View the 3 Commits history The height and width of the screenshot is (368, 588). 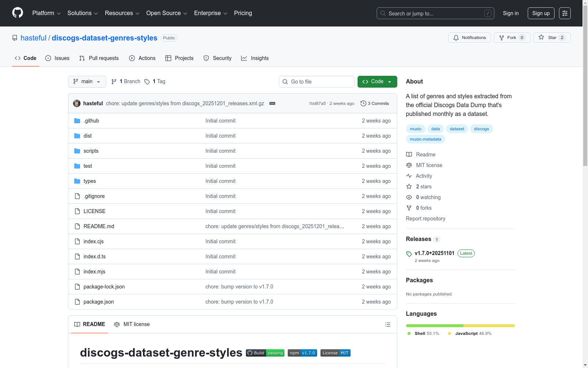(375, 103)
